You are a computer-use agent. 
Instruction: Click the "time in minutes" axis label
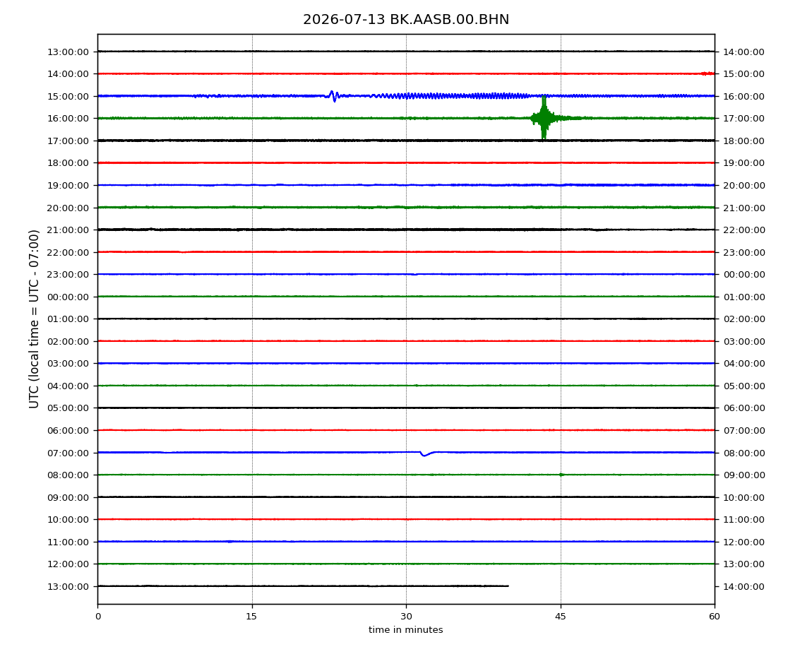(406, 630)
